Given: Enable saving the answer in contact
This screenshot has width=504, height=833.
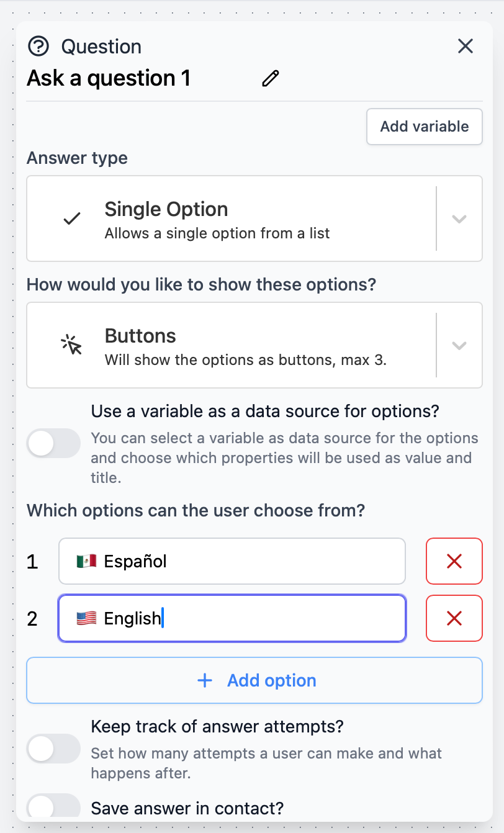Looking at the screenshot, I should [x=53, y=806].
